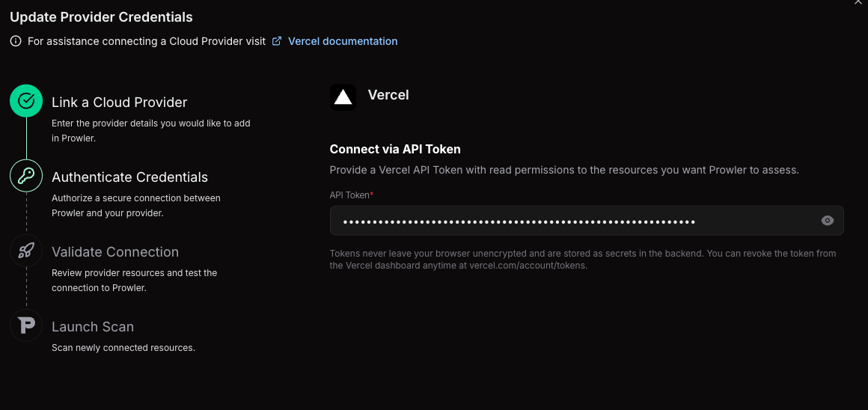The image size is (868, 410).
Task: Click the Vercel triangle logo
Action: click(343, 97)
